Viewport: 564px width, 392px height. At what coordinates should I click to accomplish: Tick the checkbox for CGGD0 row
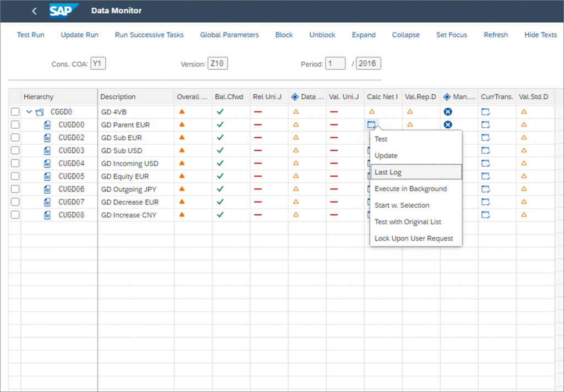pos(15,112)
